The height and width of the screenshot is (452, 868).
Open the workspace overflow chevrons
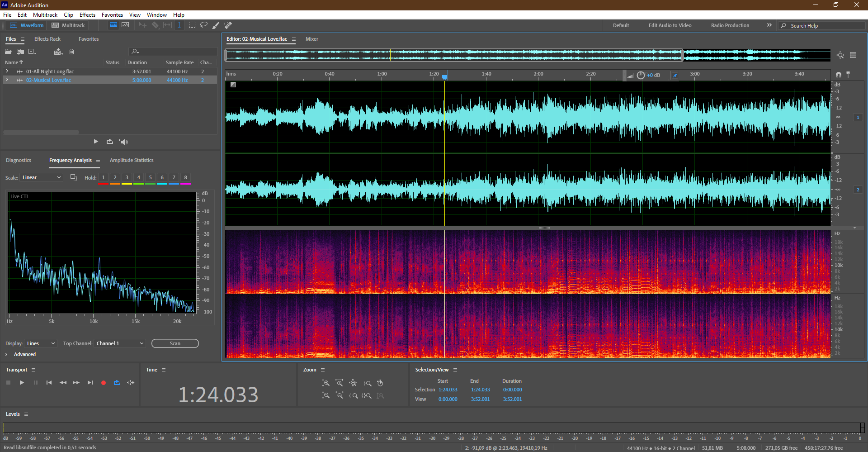769,25
